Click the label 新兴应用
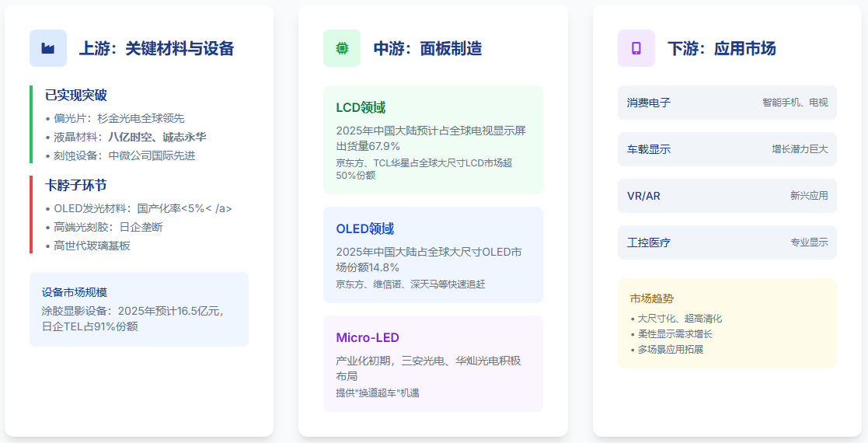The height and width of the screenshot is (443, 868). (x=809, y=196)
